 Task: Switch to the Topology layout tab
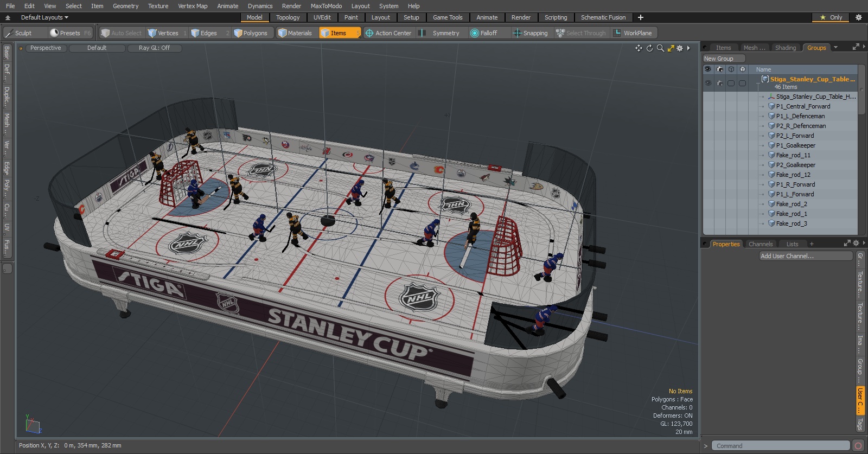pyautogui.click(x=288, y=17)
